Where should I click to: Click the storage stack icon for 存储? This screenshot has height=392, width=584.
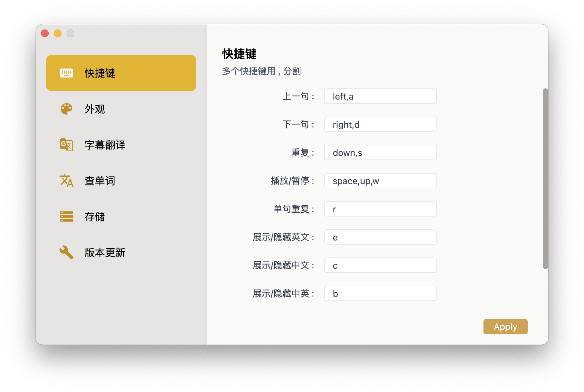(x=67, y=216)
